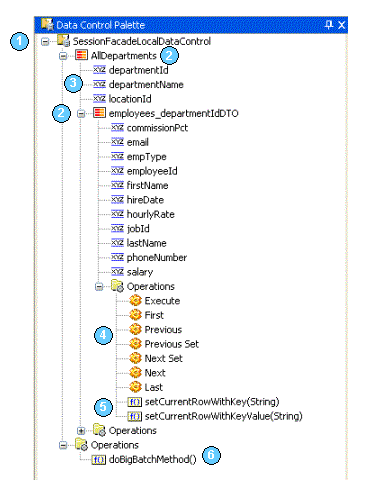Screen dimensions: 373x503
Task: Select the commissionPct label
Action: (157, 128)
